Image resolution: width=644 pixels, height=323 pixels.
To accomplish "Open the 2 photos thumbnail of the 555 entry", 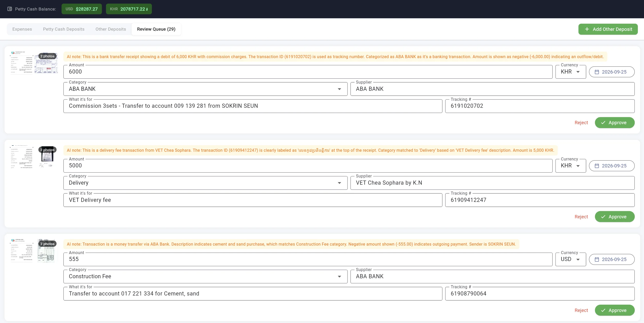I will [x=47, y=250].
